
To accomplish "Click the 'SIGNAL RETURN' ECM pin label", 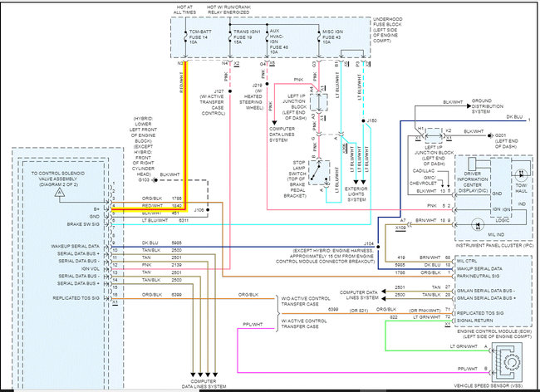I will (x=474, y=321).
